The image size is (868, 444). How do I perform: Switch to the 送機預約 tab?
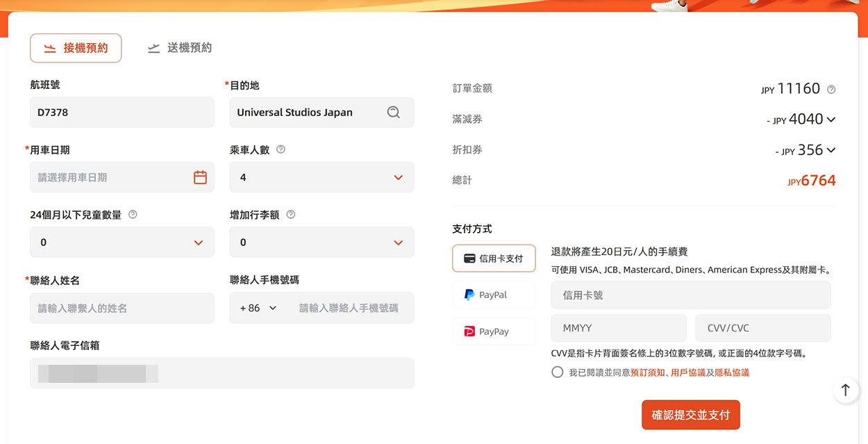tap(180, 48)
